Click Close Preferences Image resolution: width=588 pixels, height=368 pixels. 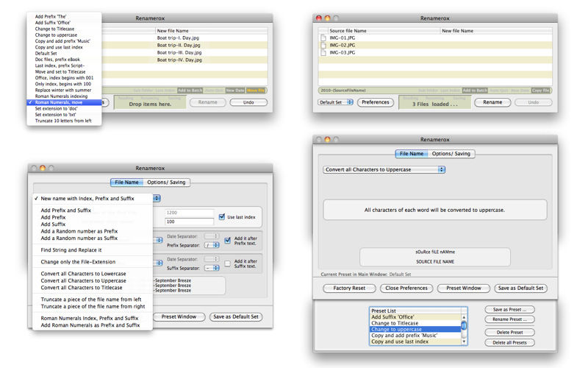click(406, 288)
